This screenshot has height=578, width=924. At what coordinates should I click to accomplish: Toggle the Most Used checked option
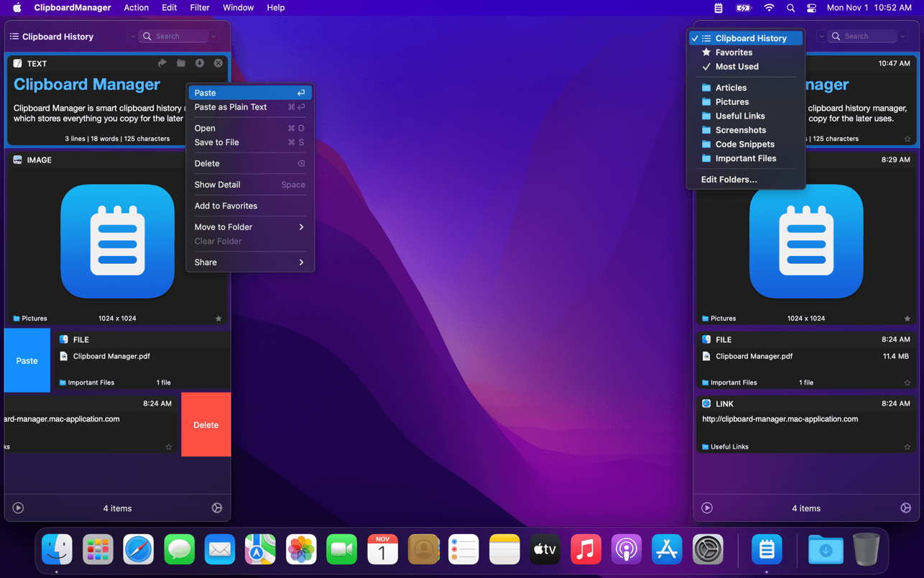coord(736,67)
